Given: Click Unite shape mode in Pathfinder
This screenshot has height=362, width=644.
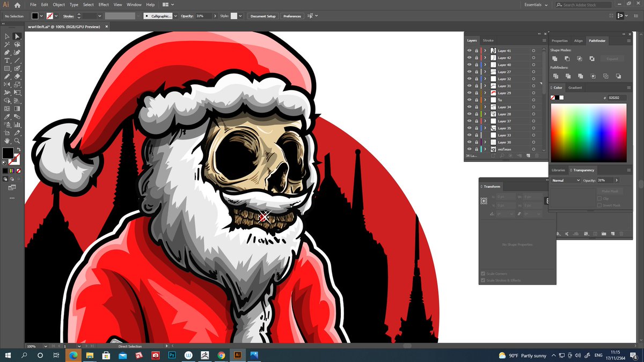Looking at the screenshot, I should [555, 59].
